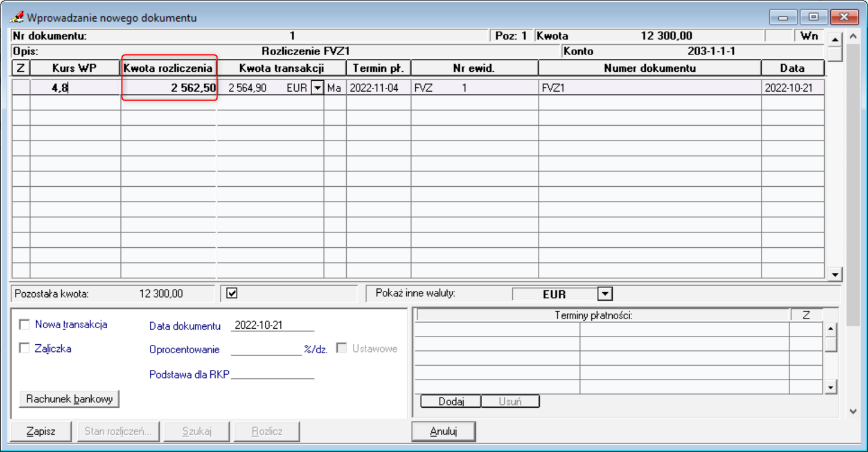Click the Nr ewid. column header
Viewport: 868px width, 452px height.
(474, 68)
